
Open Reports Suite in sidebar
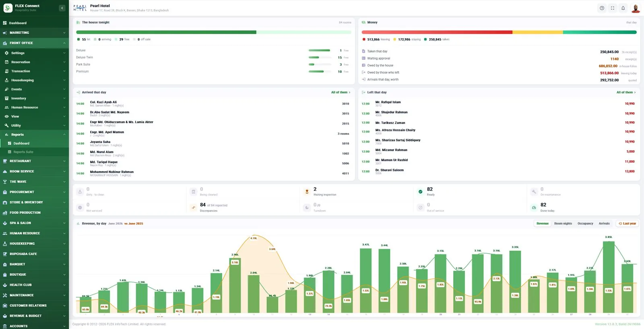(x=34, y=152)
